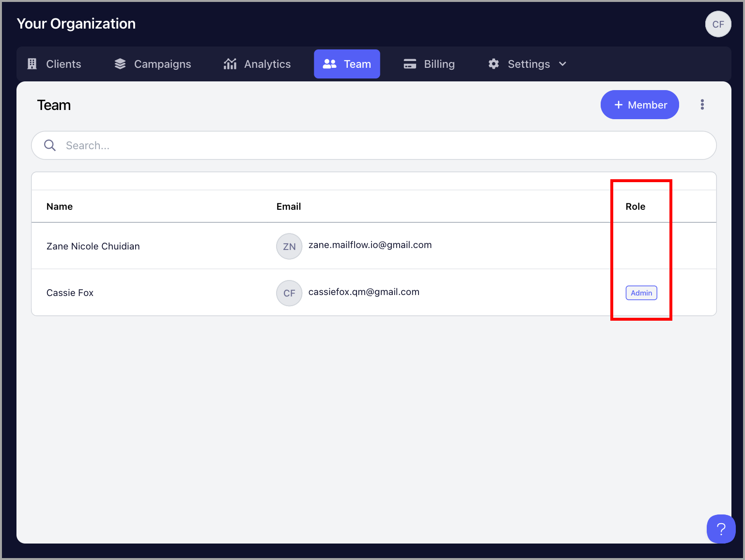
Task: Click zane.mailflow.io@gmail.com email
Action: pyautogui.click(x=370, y=245)
